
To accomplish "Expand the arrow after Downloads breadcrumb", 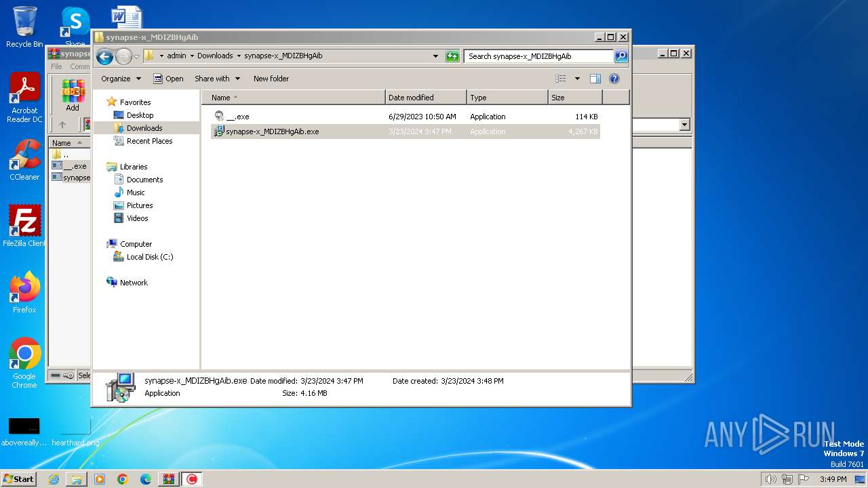I will [239, 56].
